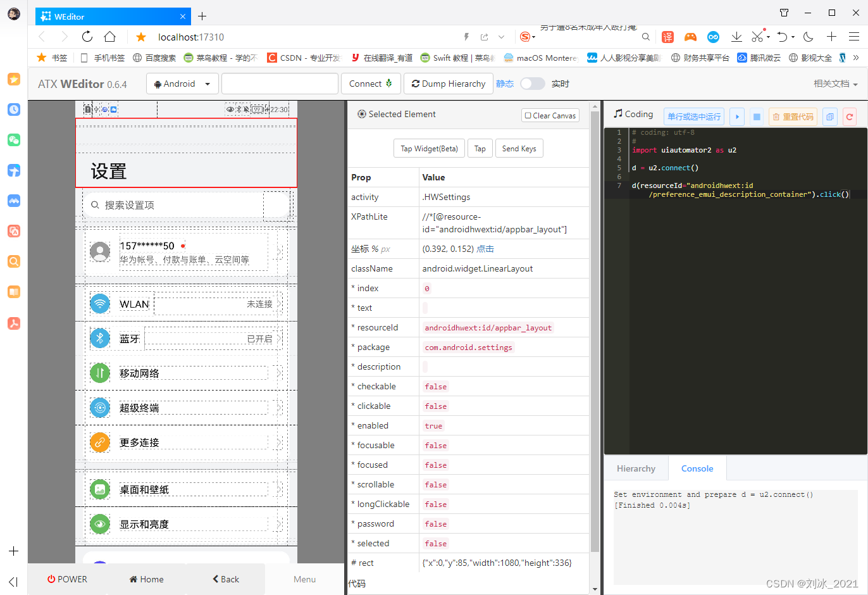The width and height of the screenshot is (868, 595).
Task: Click the device serial input field
Action: (280, 84)
